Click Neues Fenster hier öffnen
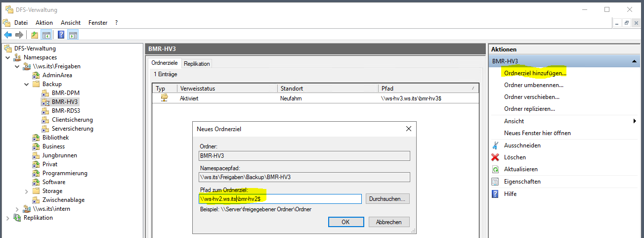 pyautogui.click(x=537, y=133)
